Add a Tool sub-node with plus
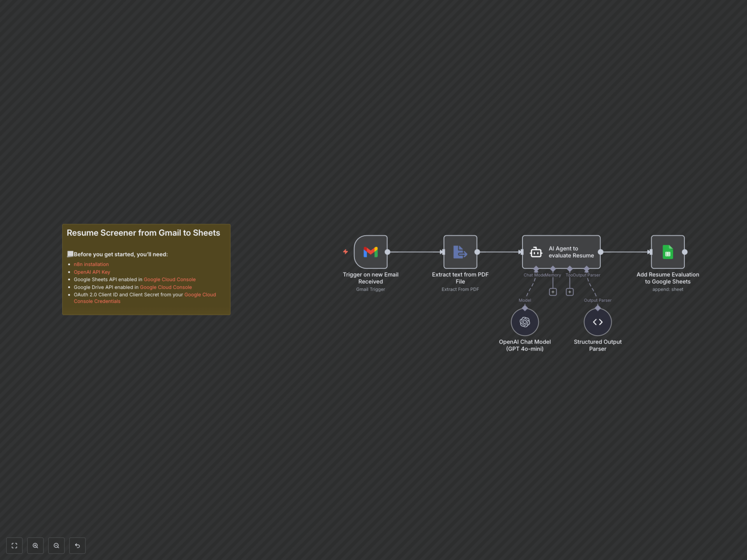 point(570,292)
